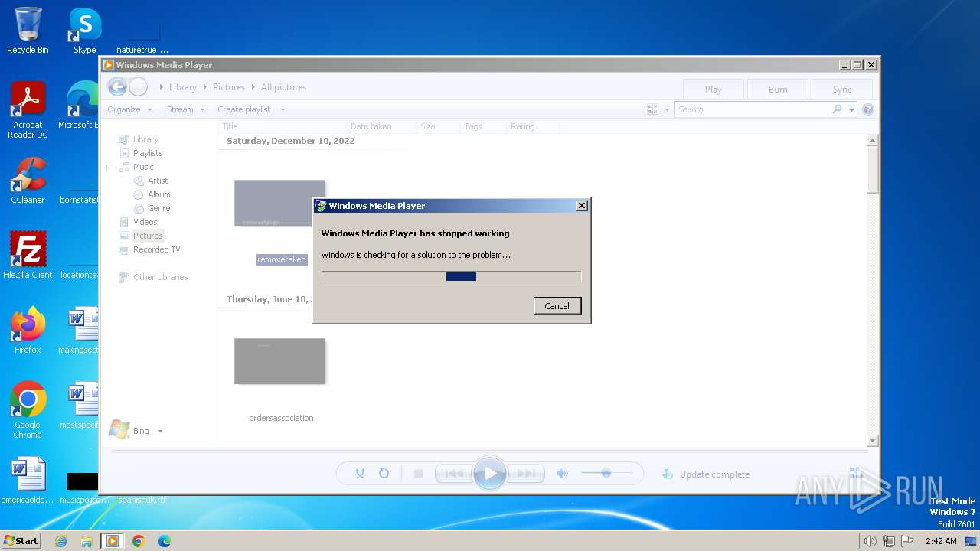Expand the search options dropdown arrow
Screen dimensions: 980x551
[x=851, y=109]
